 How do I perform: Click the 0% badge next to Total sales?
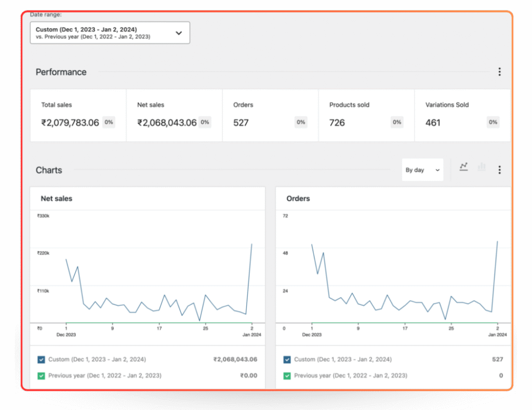tap(109, 122)
